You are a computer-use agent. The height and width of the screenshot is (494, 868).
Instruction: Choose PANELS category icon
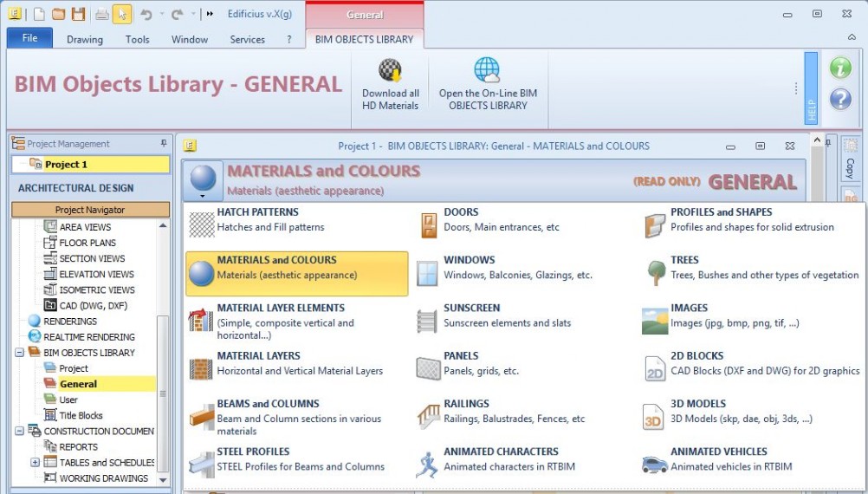pyautogui.click(x=428, y=369)
